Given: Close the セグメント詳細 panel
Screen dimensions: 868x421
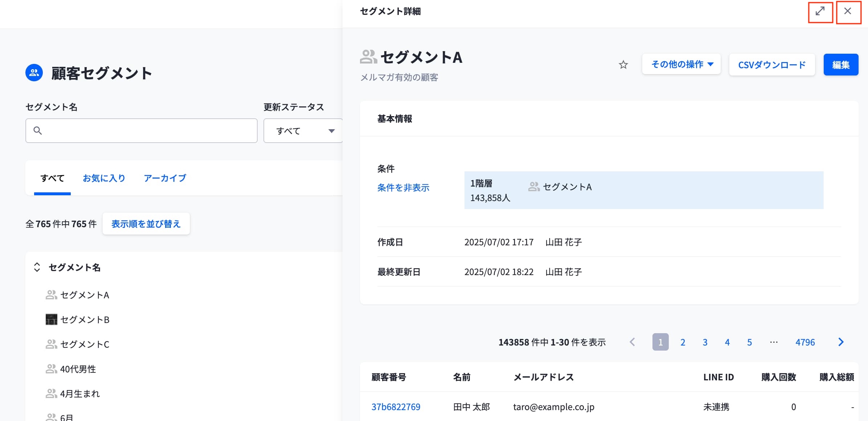Looking at the screenshot, I should click(x=848, y=12).
